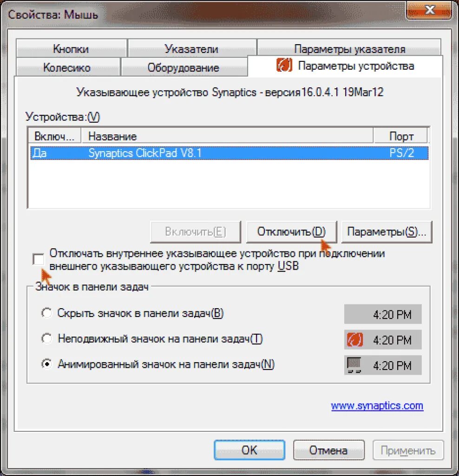The width and height of the screenshot is (459, 476).
Task: Select Synaptics ClickPad V8.1 device row
Action: (x=229, y=152)
